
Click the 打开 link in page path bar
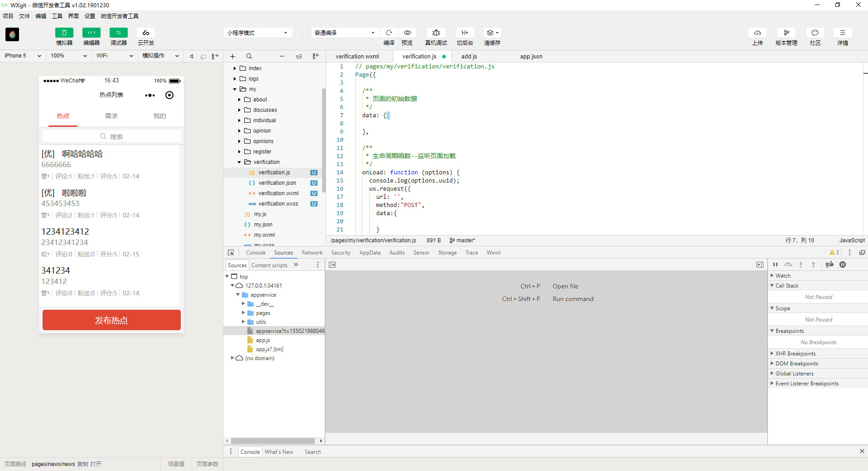point(96,464)
